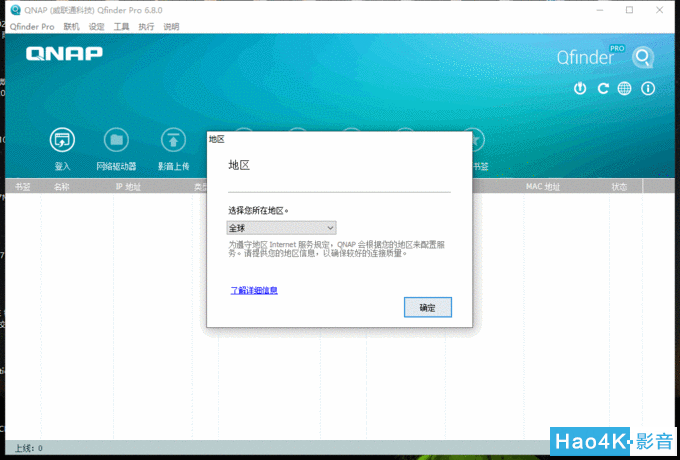Open the 影音上传 media upload icon
The image size is (680, 460).
tap(173, 140)
